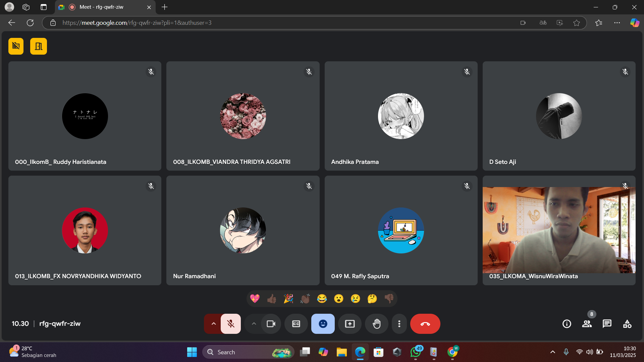Expand video settings arrow beside camera
The width and height of the screenshot is (644, 362).
[x=254, y=324]
